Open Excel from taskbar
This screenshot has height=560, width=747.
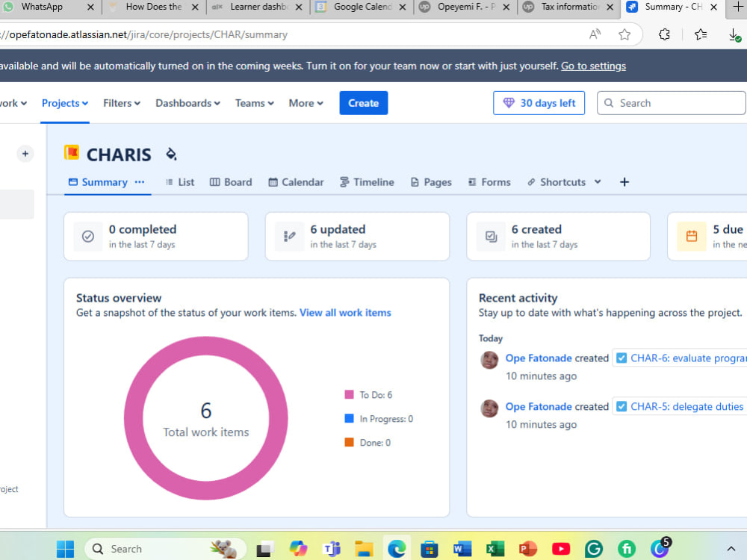click(495, 549)
